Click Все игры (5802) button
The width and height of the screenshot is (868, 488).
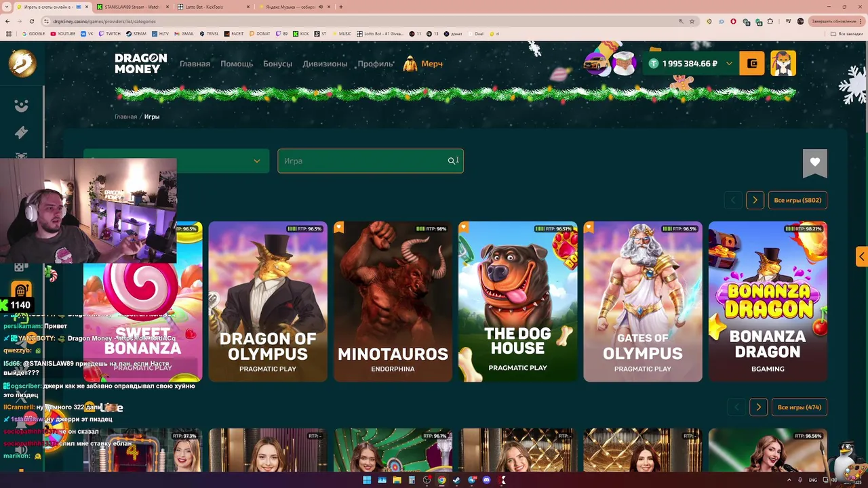(797, 200)
